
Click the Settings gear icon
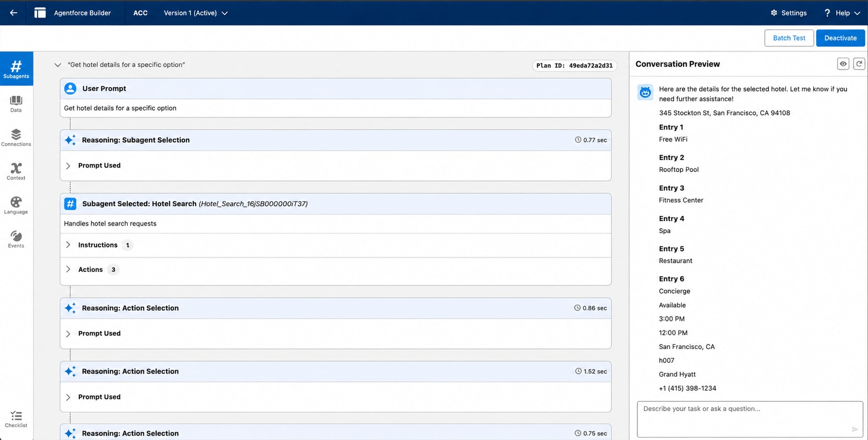click(774, 13)
